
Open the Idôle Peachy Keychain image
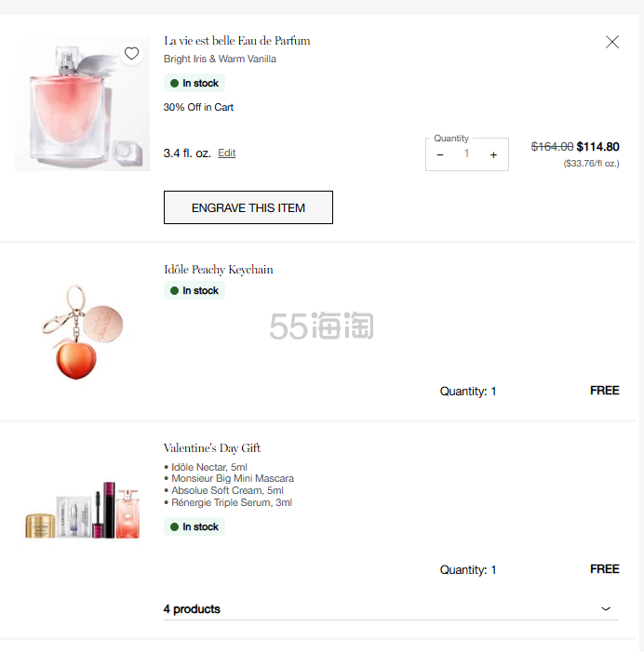(x=82, y=331)
